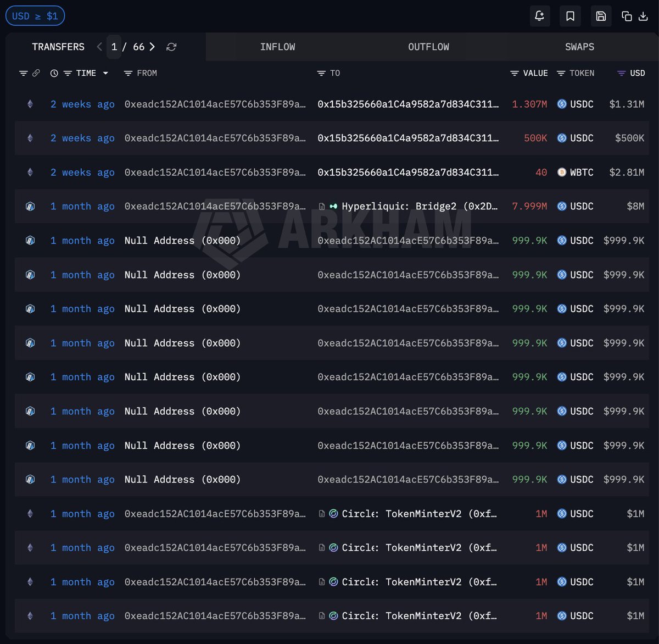
Task: Switch to the INFLOW tab
Action: click(x=277, y=47)
